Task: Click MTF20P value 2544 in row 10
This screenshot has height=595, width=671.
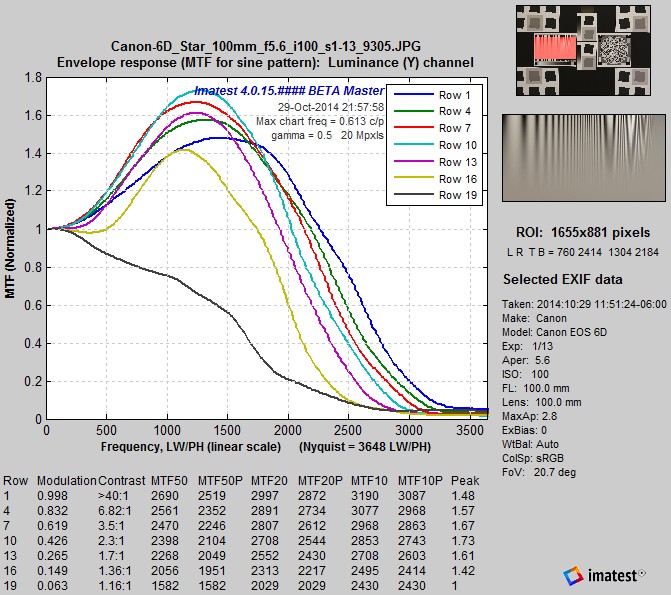Action: point(312,541)
